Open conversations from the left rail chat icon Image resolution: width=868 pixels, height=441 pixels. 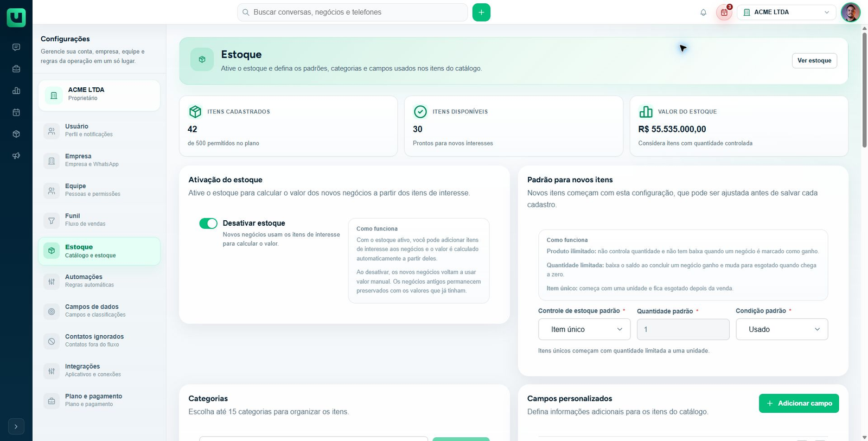[16, 47]
